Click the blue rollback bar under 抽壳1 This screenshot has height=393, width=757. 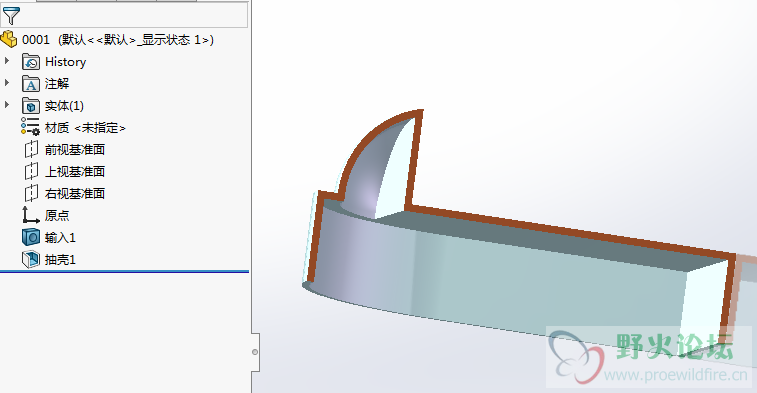[x=125, y=272]
